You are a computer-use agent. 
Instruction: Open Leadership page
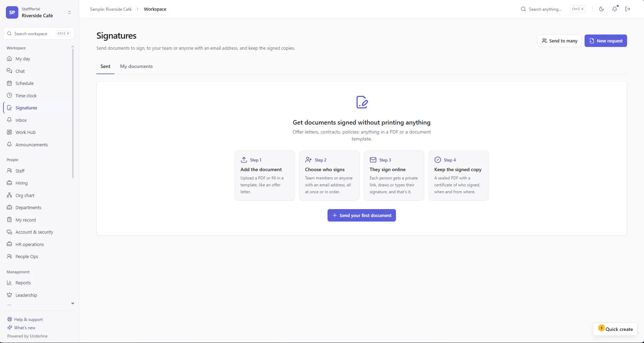click(37, 295)
